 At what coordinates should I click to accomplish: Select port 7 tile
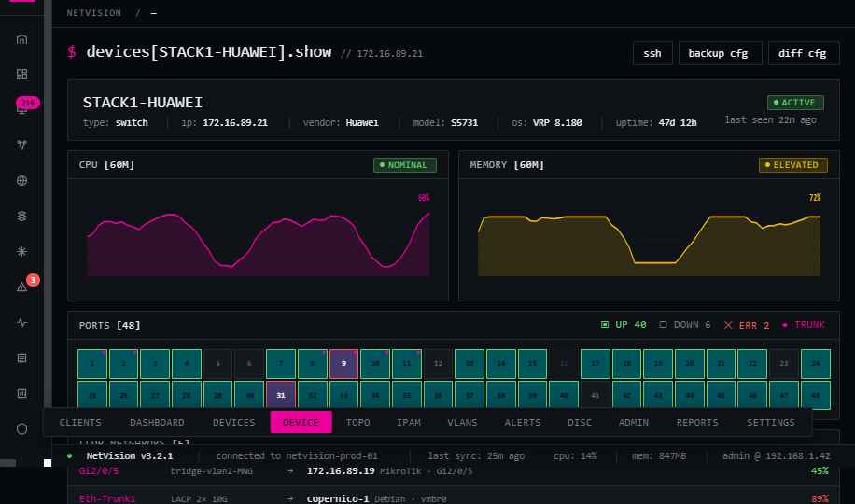coord(281,364)
